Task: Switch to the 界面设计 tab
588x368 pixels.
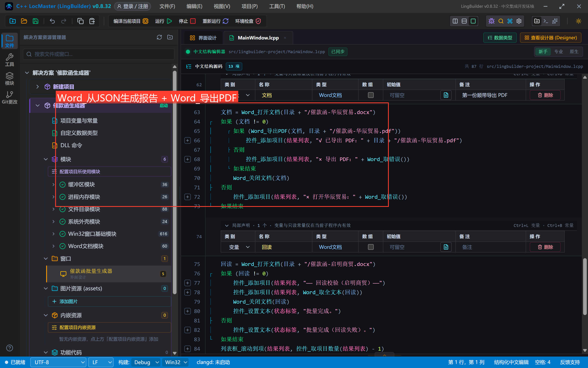Action: (x=203, y=38)
